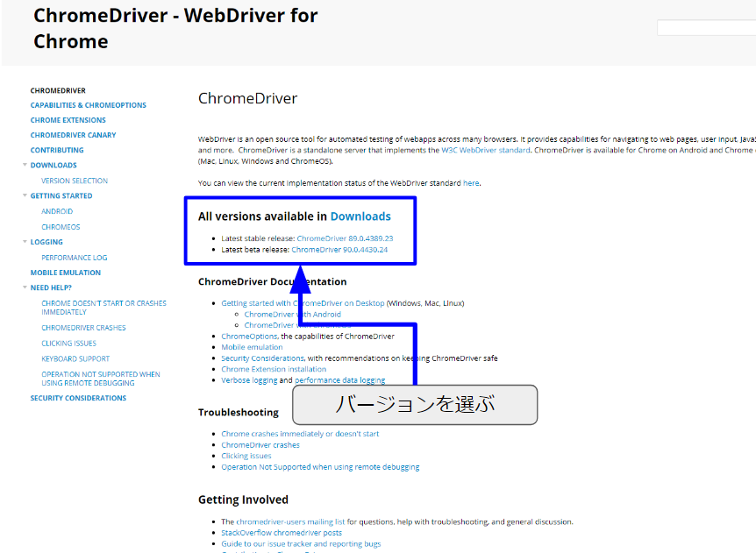Viewport: 756px width, 553px height.
Task: Collapse the Need Help? section arrow
Action: pos(25,287)
